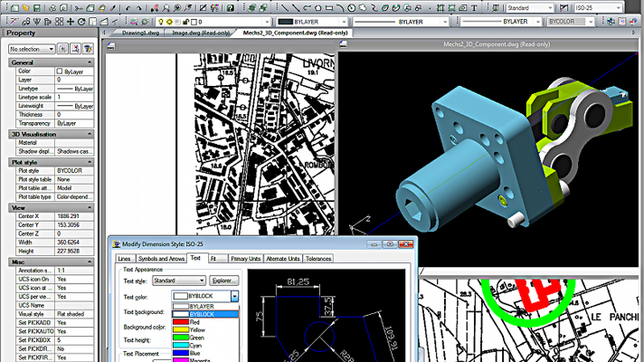
Task: Click the Explorer... button
Action: pos(223,281)
